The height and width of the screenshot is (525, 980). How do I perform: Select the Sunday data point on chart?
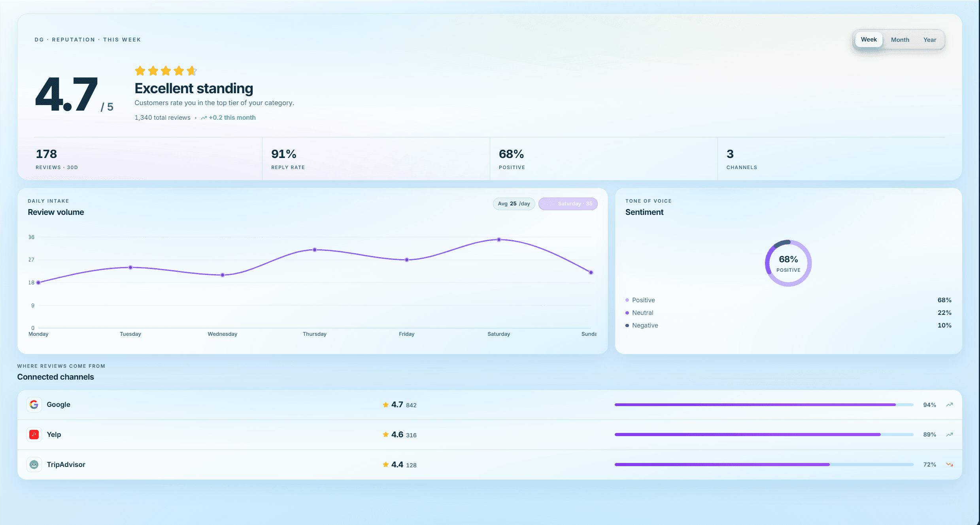pos(591,273)
